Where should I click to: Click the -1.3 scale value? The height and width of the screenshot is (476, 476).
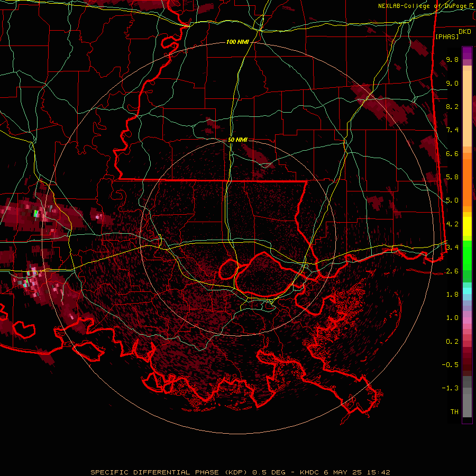coord(450,388)
